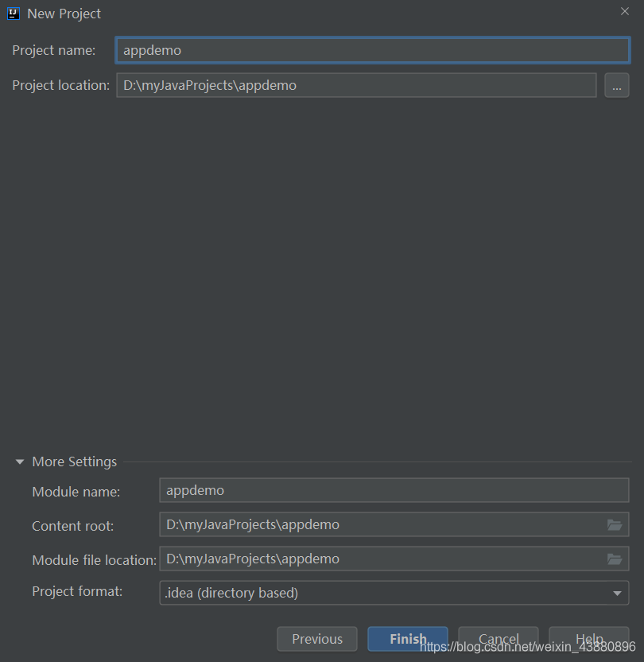This screenshot has height=662, width=644.
Task: Open folder chooser for module file location
Action: (x=614, y=559)
